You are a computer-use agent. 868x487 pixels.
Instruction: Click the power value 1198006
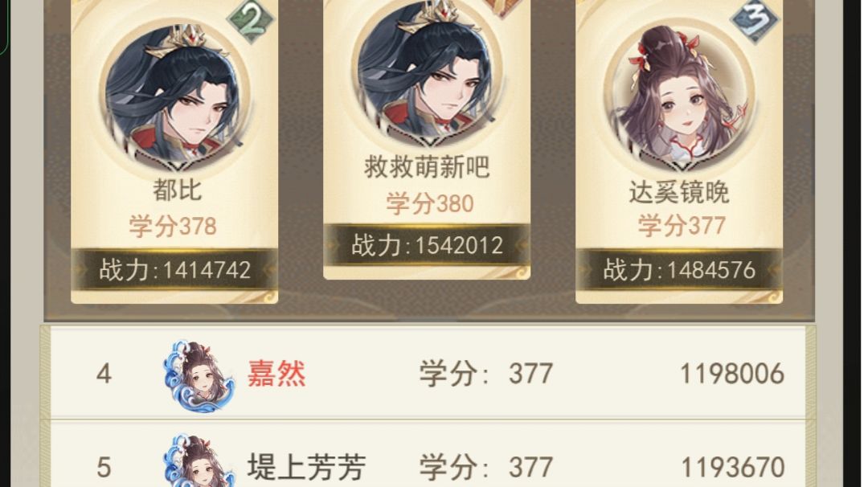coord(732,374)
